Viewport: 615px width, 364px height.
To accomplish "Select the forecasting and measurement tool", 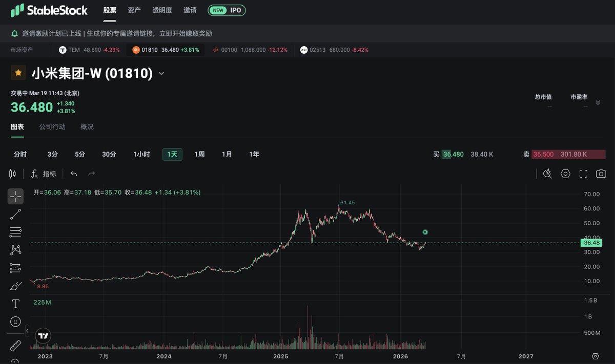I will (15, 268).
